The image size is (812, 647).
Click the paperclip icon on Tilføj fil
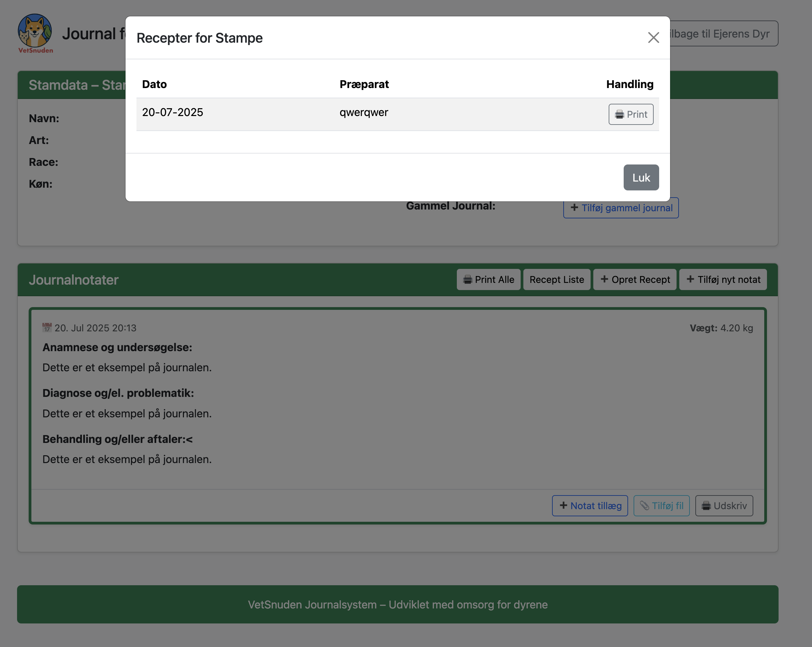coord(645,506)
